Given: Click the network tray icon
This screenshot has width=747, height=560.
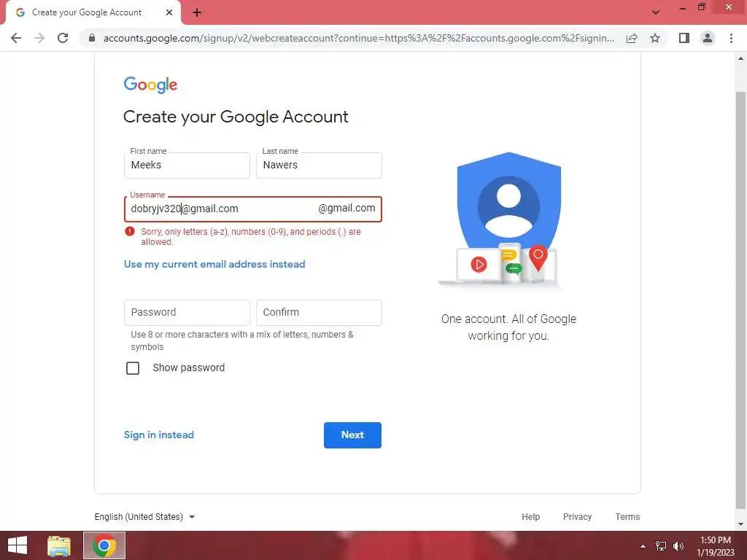Looking at the screenshot, I should [661, 546].
